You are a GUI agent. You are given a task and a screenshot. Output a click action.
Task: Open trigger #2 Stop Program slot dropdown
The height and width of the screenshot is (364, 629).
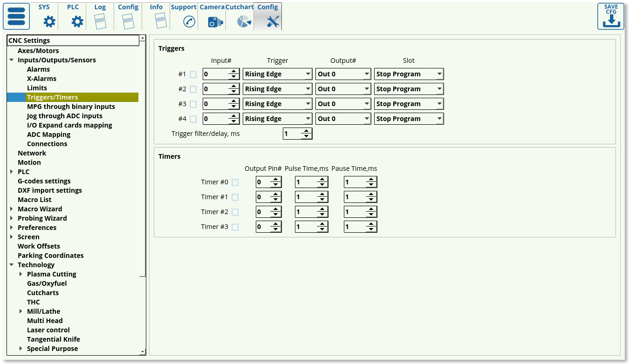click(409, 89)
